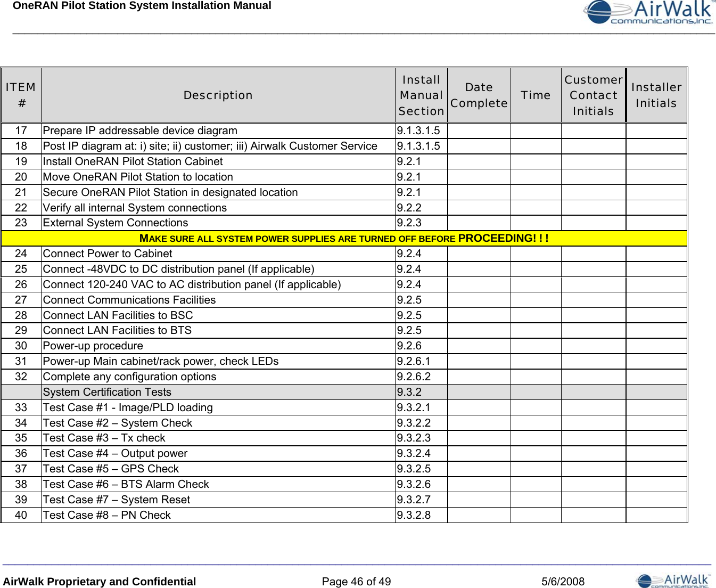
Task: Select the 'Installer Initials' column header
Action: 656,95
